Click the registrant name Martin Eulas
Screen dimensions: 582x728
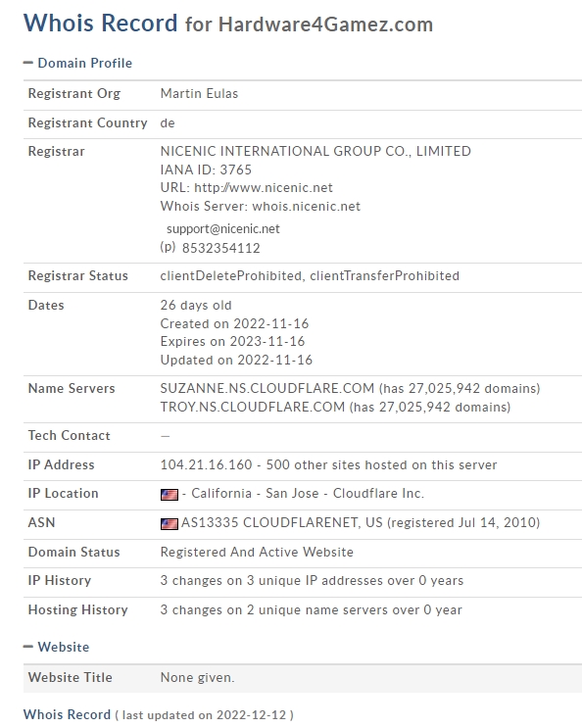[199, 94]
